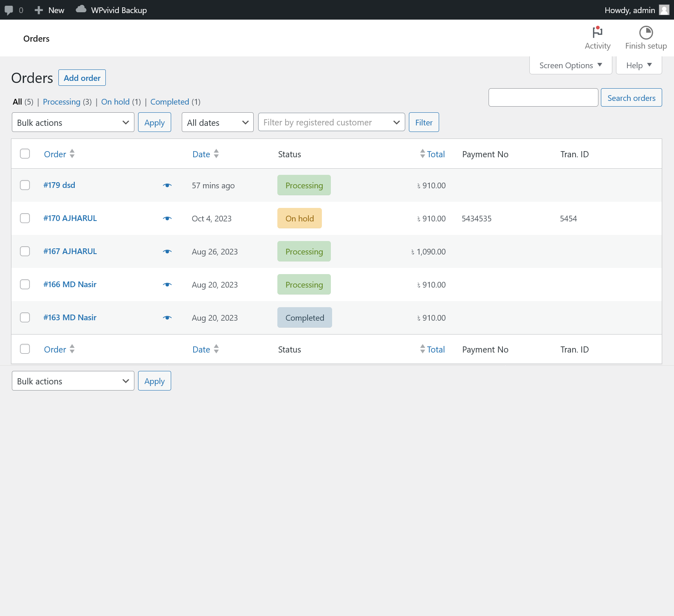Viewport: 674px width, 616px height.
Task: Click the Finish setup progress icon
Action: click(646, 32)
